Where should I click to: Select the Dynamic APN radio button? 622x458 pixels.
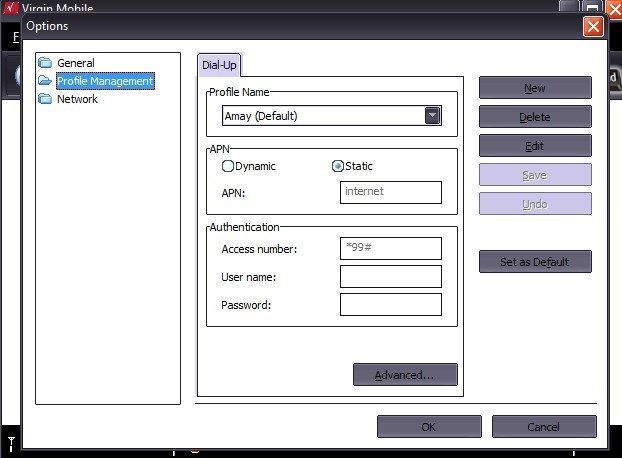[x=228, y=166]
